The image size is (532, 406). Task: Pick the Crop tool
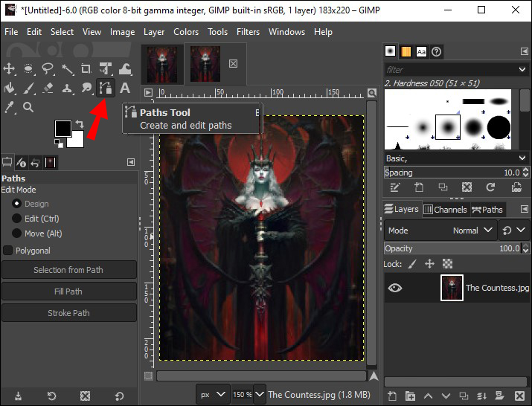pos(86,69)
